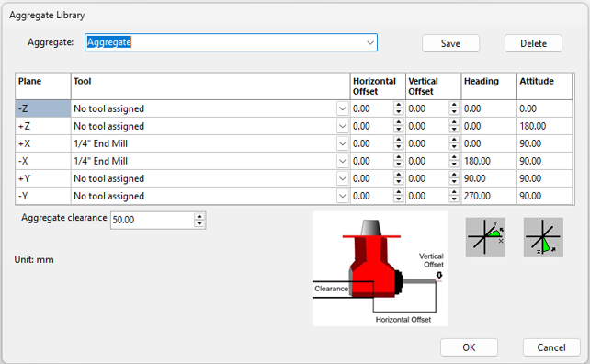Select the +Z plane cell
590x364 pixels.
43,126
